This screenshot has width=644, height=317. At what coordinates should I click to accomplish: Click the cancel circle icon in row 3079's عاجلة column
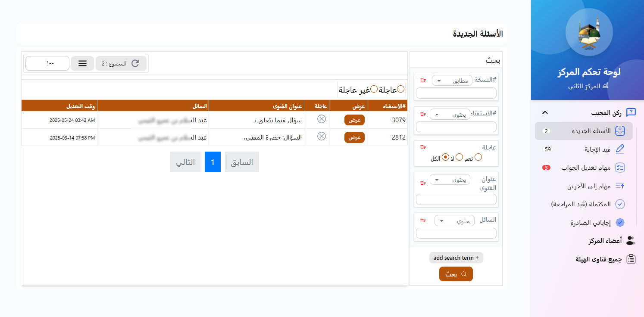tap(321, 119)
